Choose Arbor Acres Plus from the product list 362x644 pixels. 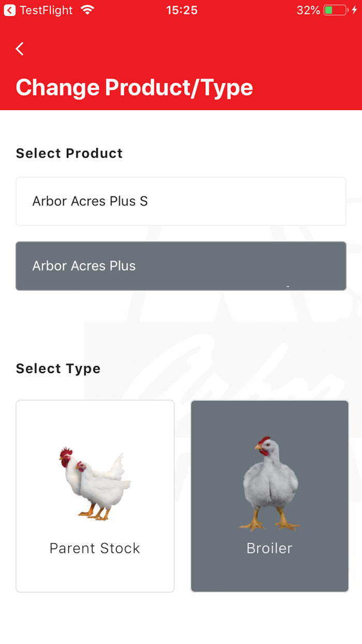180,266
